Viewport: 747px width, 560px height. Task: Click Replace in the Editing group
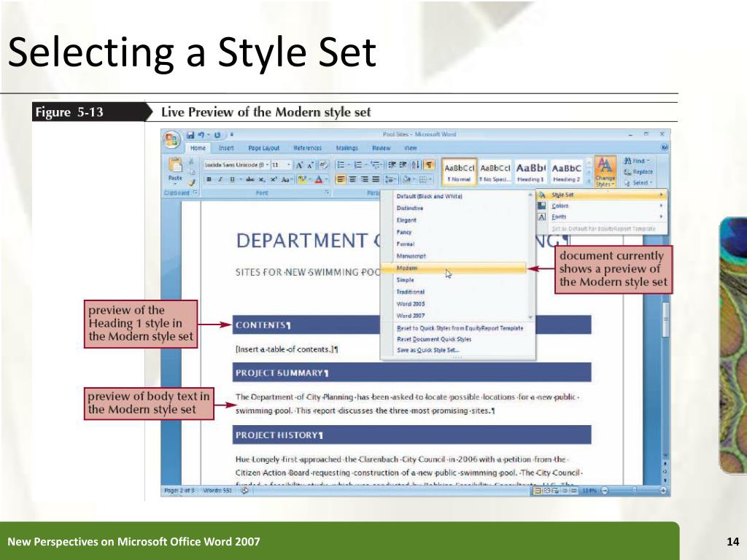(x=638, y=172)
